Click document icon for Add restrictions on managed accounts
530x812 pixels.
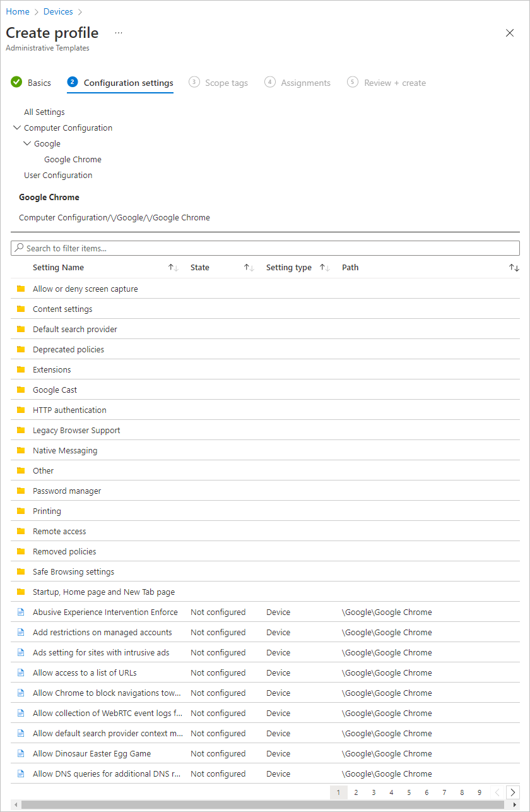coord(21,632)
